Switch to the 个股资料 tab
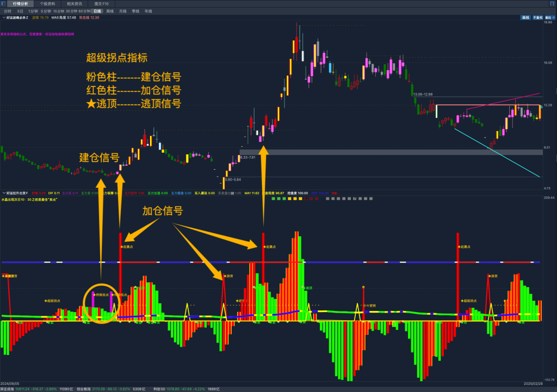 point(47,4)
